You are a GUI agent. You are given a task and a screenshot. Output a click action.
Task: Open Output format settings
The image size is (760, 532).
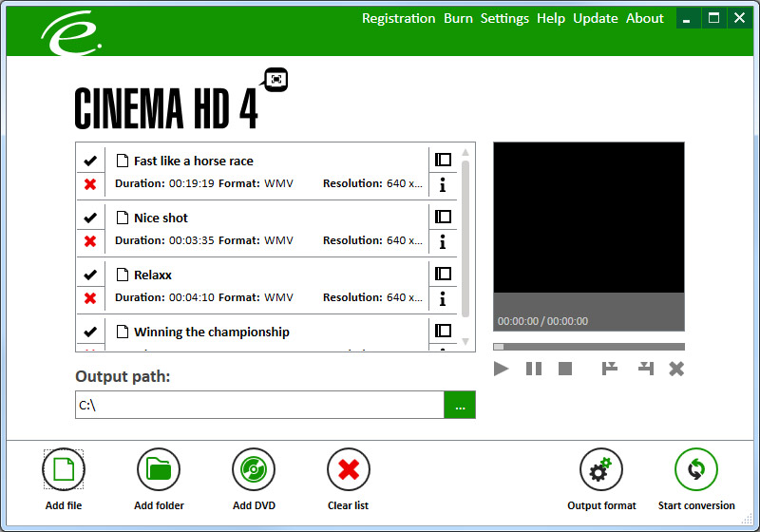(601, 469)
